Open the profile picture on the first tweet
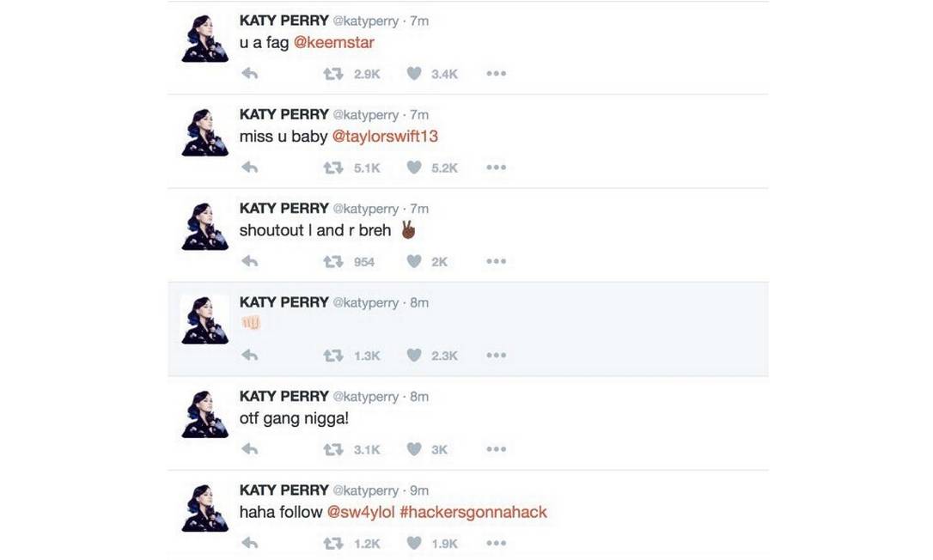This screenshot has width=933, height=560. coord(204,39)
